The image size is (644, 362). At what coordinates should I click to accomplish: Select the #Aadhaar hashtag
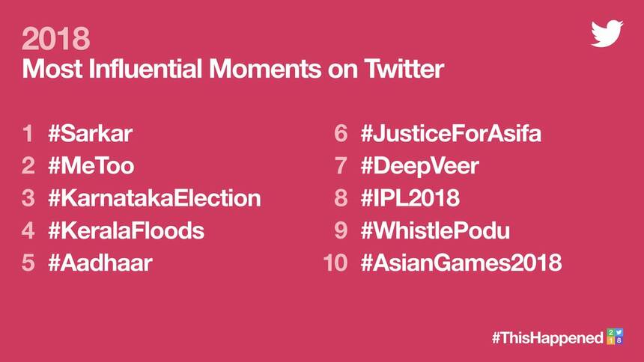(101, 263)
